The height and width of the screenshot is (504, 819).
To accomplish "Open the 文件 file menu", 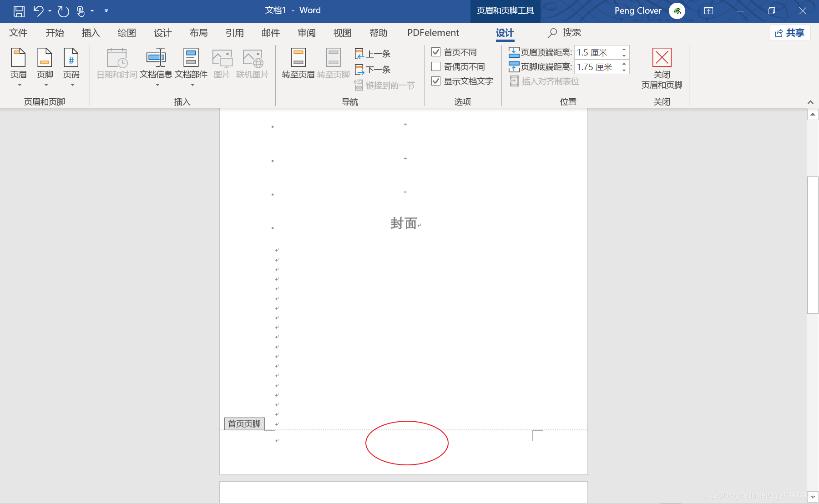I will [18, 33].
